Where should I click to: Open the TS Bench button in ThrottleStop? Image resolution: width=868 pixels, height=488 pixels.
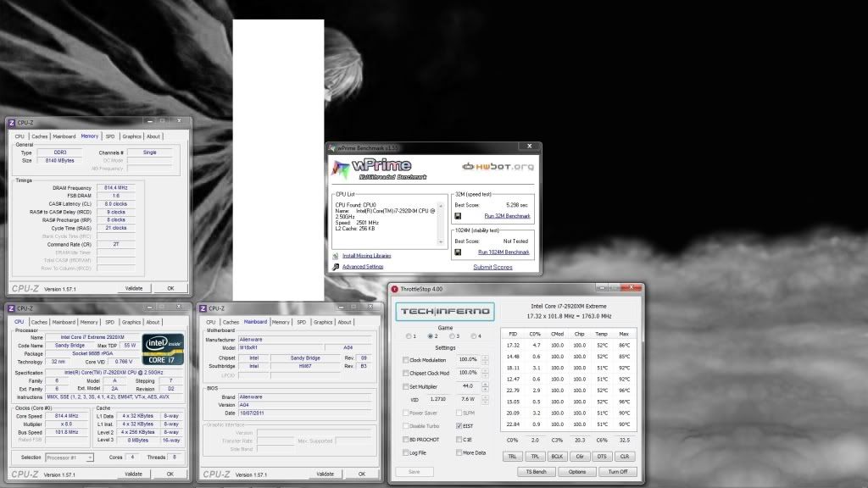[x=536, y=472]
